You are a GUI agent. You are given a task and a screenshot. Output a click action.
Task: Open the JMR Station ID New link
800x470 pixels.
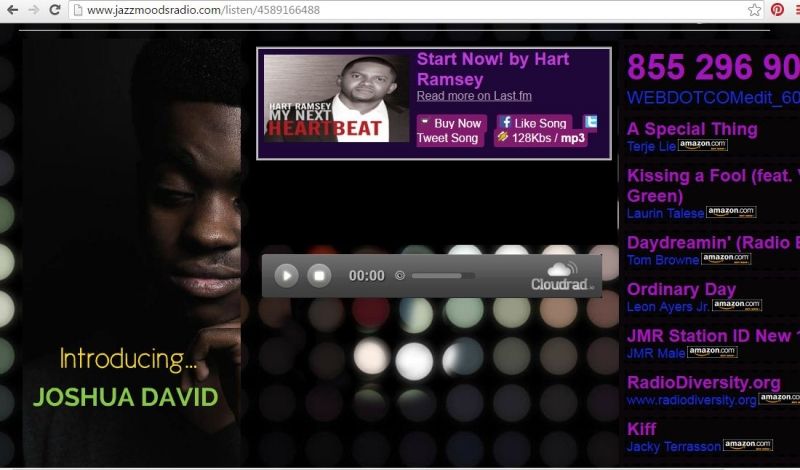tap(713, 336)
